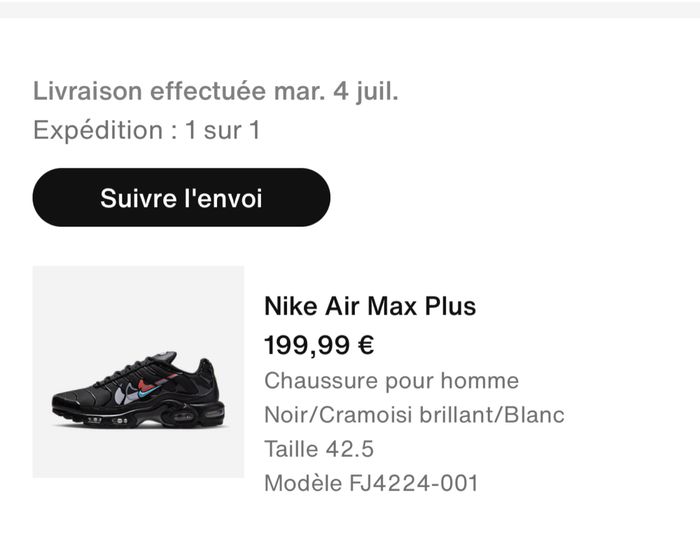This screenshot has height=554, width=700.
Task: Click the 199,99 € price
Action: click(x=319, y=345)
